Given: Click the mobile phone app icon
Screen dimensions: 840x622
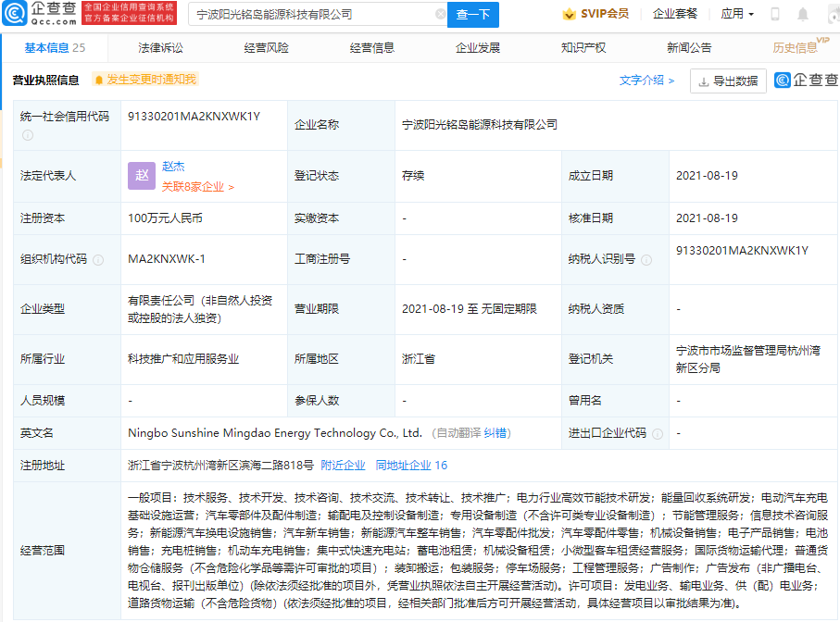Looking at the screenshot, I should [x=774, y=13].
